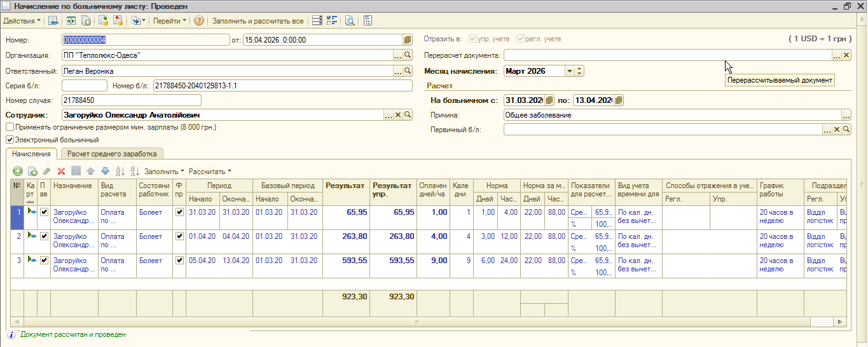Screen dimensions: 868x347
Task: Click Заполнить и рассчитать все button
Action: (258, 21)
